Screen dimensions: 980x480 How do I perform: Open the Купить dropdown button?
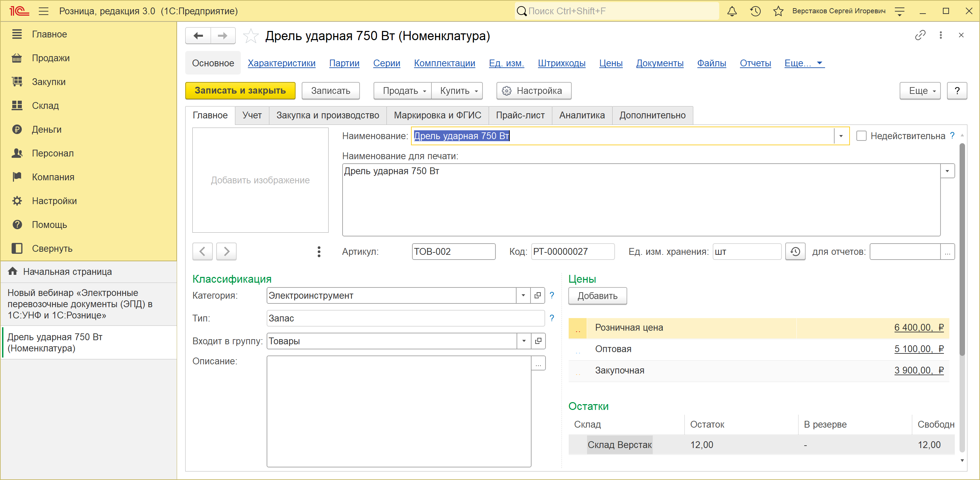457,90
